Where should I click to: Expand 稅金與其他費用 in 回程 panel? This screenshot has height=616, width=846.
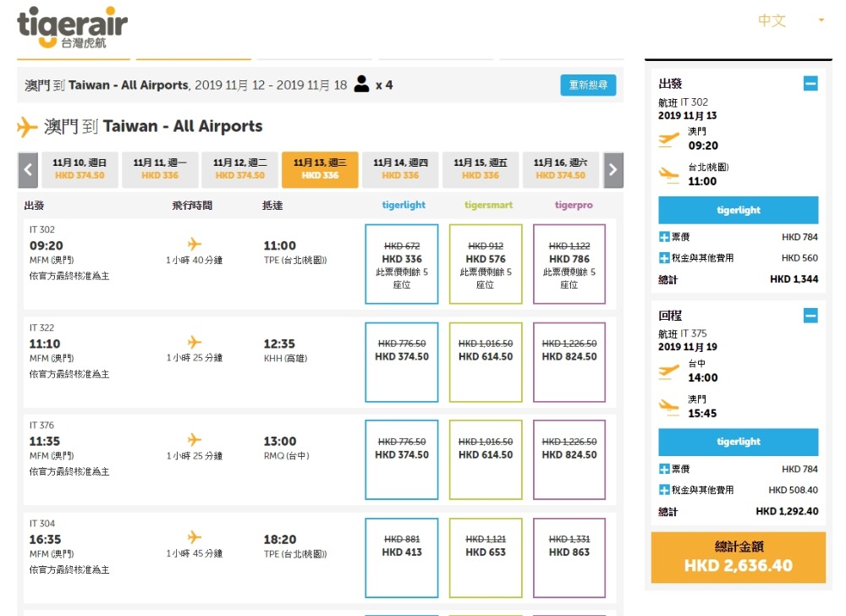[664, 490]
